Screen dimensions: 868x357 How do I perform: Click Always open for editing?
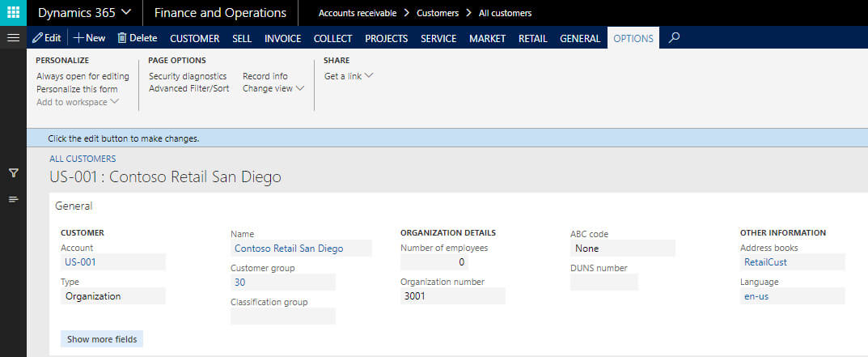[x=83, y=76]
